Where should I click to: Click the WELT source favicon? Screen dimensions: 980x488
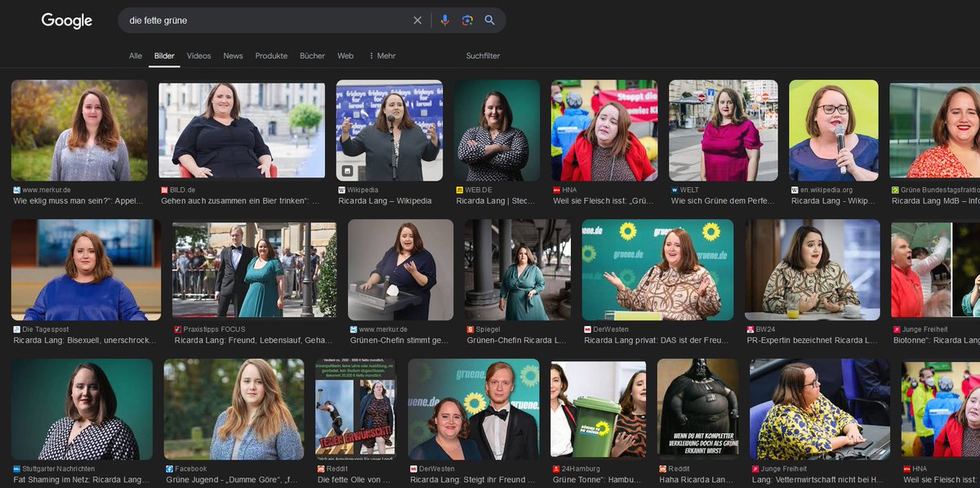coord(674,190)
